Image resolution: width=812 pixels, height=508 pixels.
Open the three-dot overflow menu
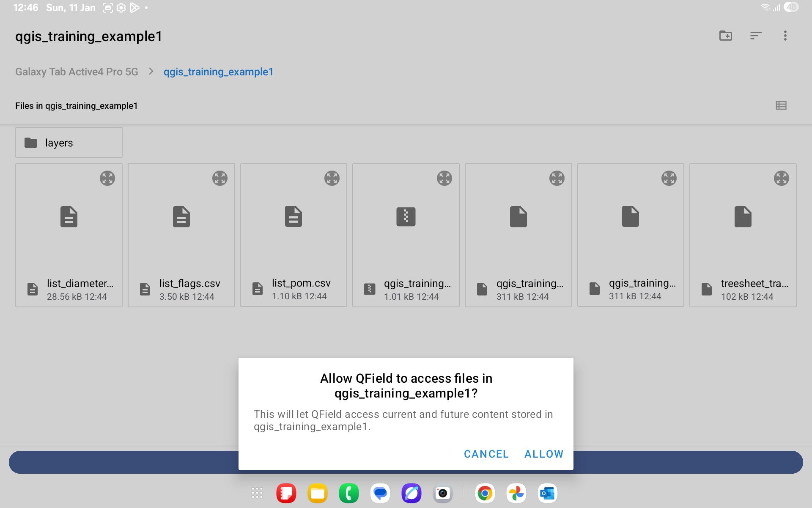coord(785,36)
